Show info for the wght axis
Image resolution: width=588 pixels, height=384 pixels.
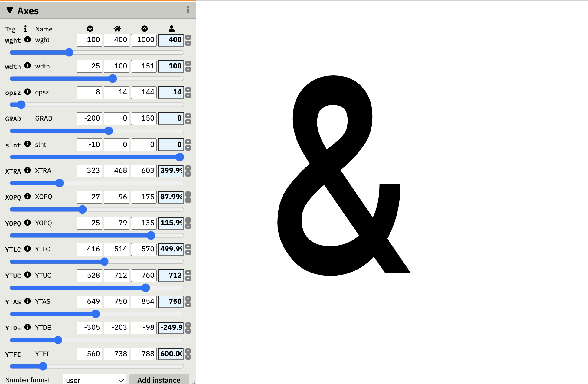click(28, 39)
